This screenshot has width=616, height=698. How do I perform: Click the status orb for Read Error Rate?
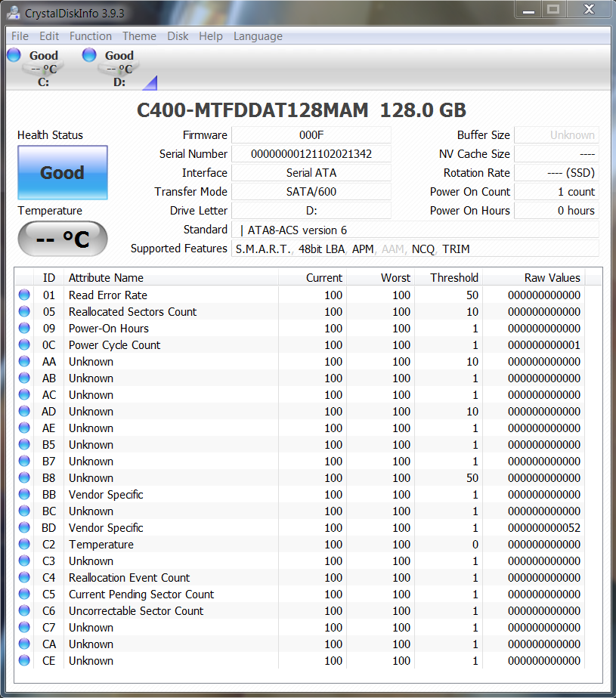point(24,295)
